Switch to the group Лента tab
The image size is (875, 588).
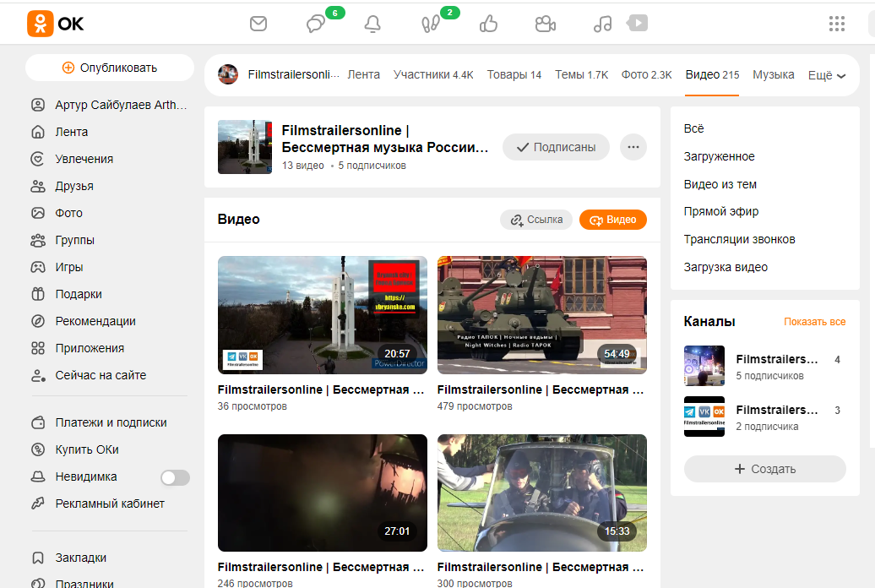pos(363,75)
